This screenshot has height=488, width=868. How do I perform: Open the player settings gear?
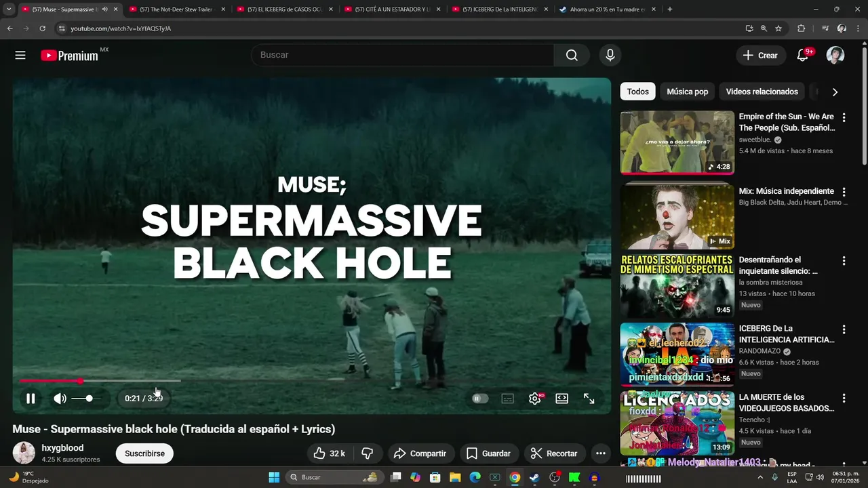535,399
